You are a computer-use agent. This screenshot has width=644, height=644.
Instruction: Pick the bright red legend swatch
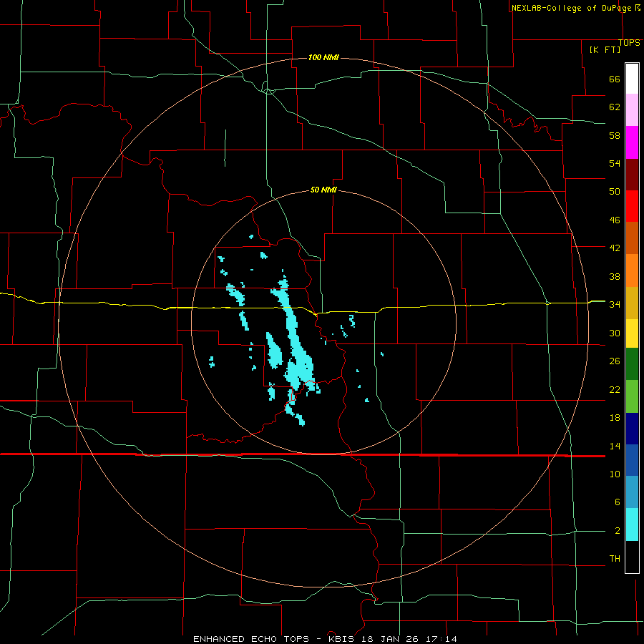click(632, 206)
